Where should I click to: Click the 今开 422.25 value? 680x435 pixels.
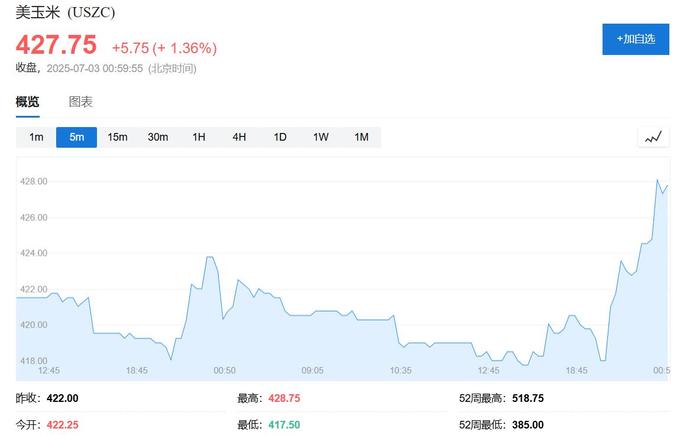click(x=62, y=425)
